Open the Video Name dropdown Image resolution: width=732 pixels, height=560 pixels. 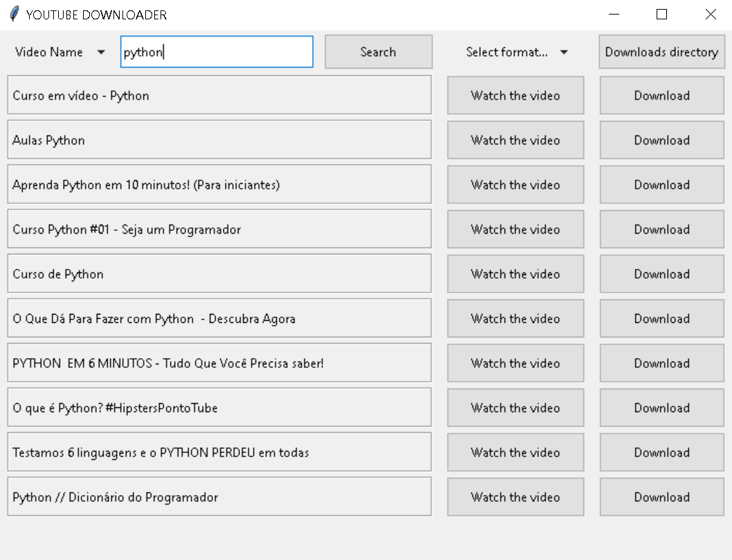coord(60,52)
